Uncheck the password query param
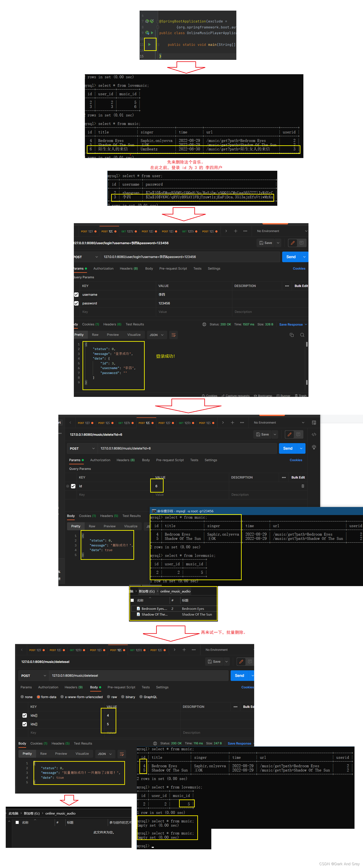The image size is (363, 868). [x=77, y=303]
